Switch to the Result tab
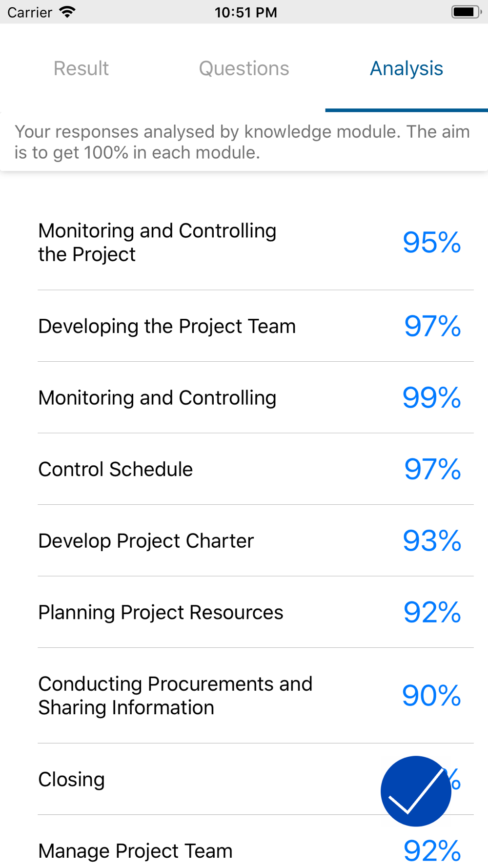The width and height of the screenshot is (488, 868). [x=81, y=68]
